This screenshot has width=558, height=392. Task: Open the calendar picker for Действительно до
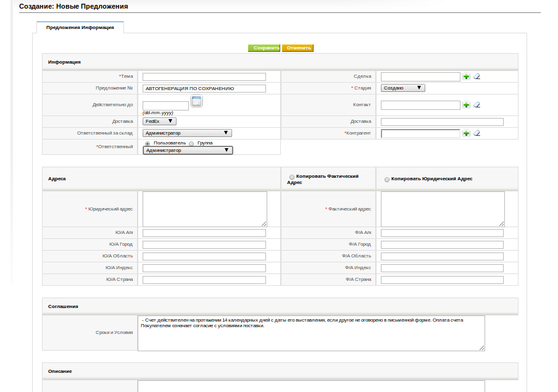tap(196, 101)
